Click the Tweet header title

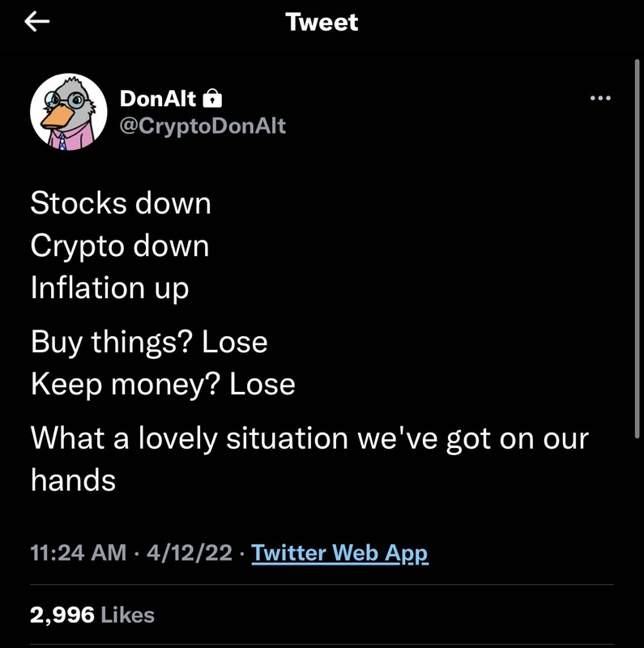tap(322, 23)
